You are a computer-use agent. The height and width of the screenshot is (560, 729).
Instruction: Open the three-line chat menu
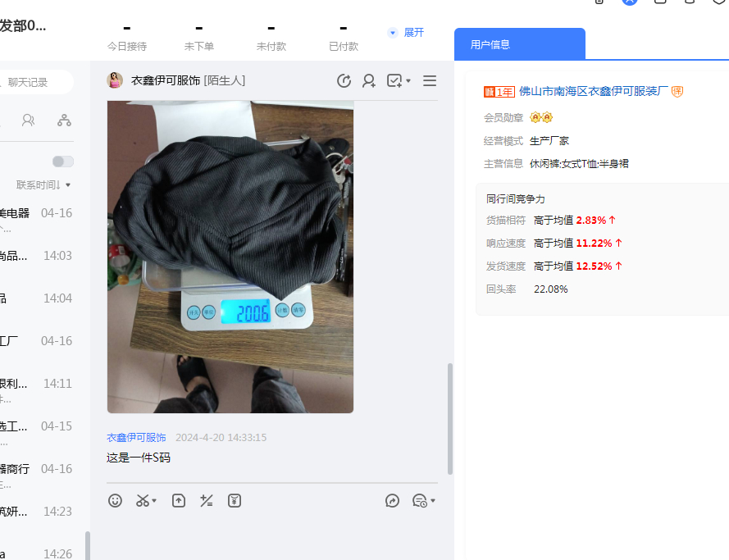click(x=430, y=81)
